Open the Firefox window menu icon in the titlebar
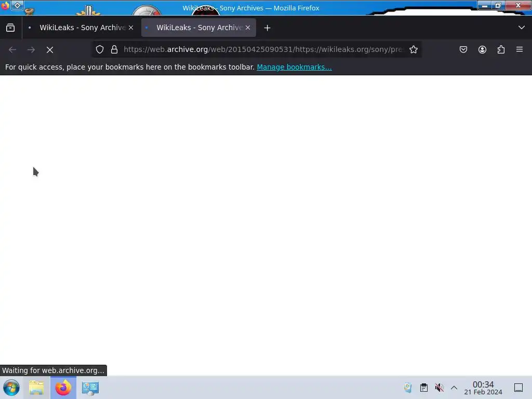The height and width of the screenshot is (399, 532). [5, 5]
